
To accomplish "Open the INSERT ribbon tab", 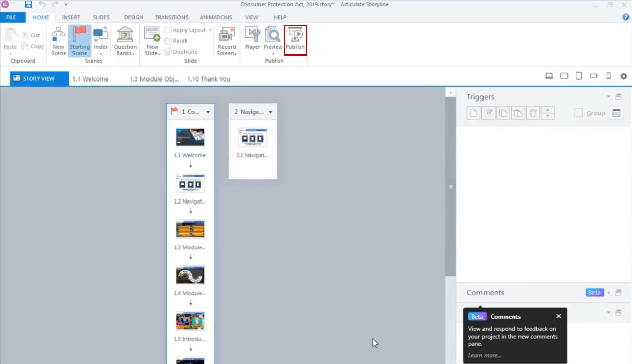I will click(71, 17).
